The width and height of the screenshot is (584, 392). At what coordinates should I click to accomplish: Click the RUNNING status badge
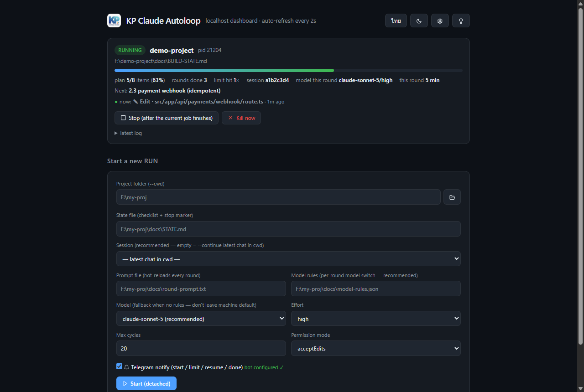point(130,50)
